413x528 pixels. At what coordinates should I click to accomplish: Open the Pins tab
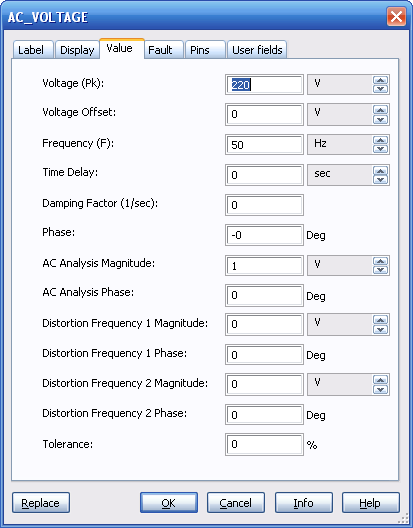point(205,50)
